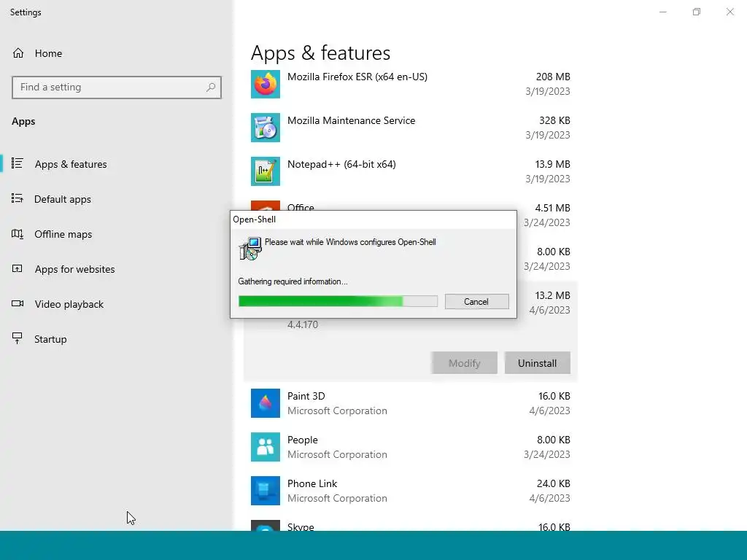Click the Home icon in the sidebar
Screen dimensions: 747x560
pyautogui.click(x=18, y=52)
